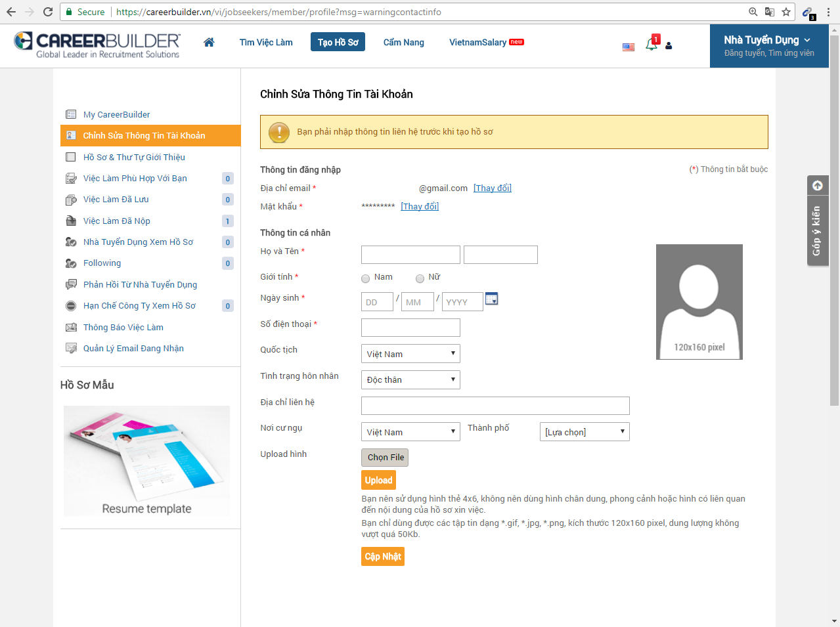Click the Chọn File button

click(385, 458)
